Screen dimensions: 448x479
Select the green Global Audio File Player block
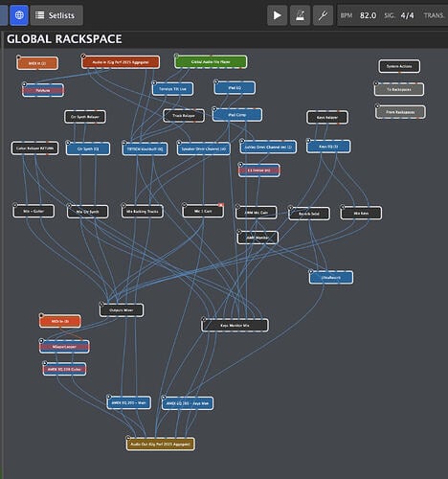211,61
